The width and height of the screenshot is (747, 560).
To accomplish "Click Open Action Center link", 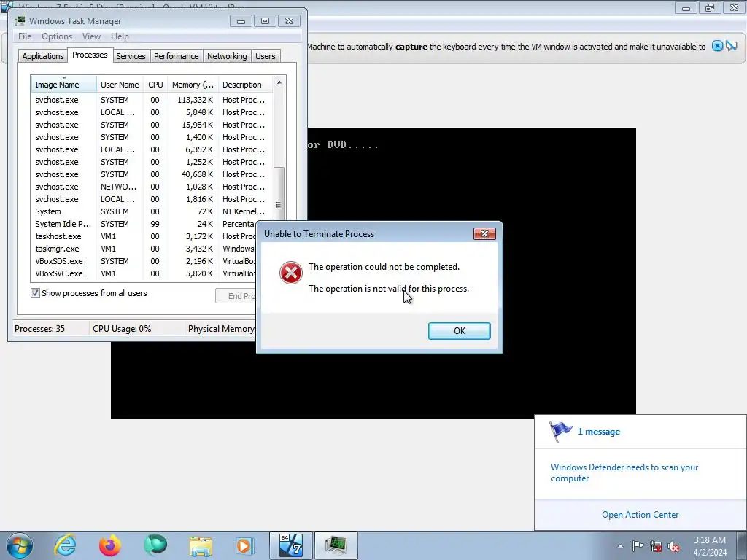I will (640, 515).
